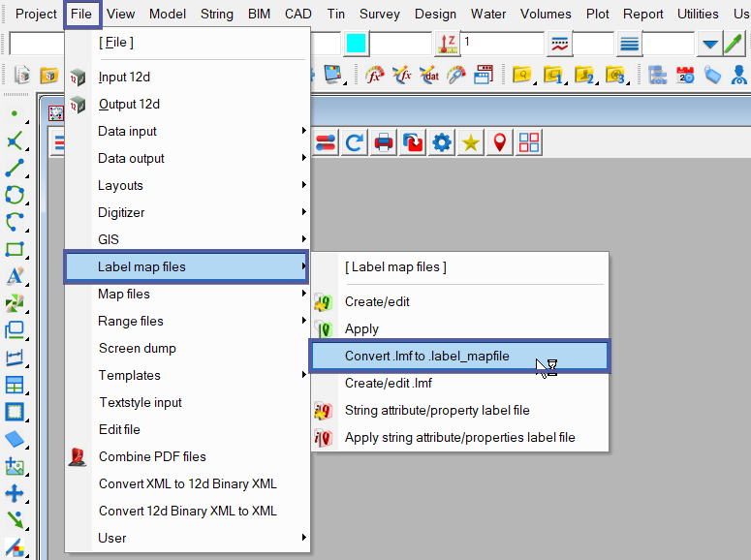The image size is (751, 560).
Task: Click the blue horizontal lines weight icon
Action: pos(629,44)
